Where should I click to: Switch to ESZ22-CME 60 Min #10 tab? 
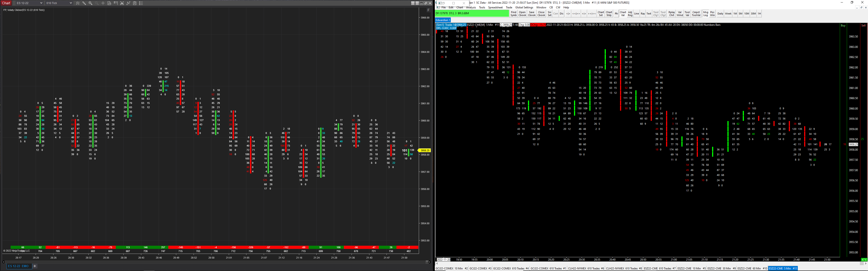pos(752,268)
